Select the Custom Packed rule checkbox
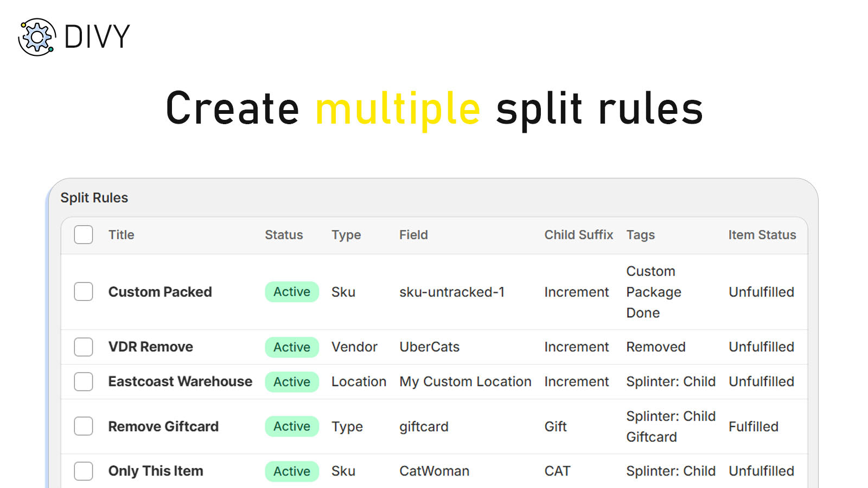Screen dimensions: 868x488 tap(83, 292)
